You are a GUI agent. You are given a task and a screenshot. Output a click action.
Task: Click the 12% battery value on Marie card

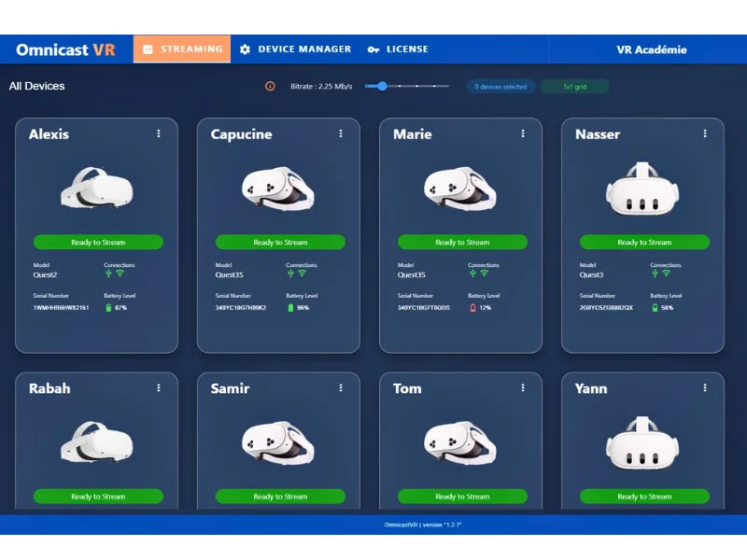485,308
